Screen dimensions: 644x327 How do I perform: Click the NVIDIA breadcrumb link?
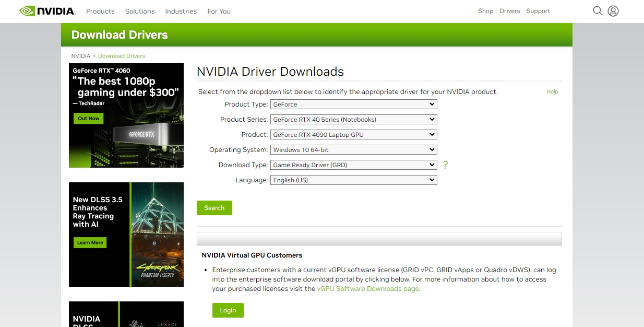[81, 56]
